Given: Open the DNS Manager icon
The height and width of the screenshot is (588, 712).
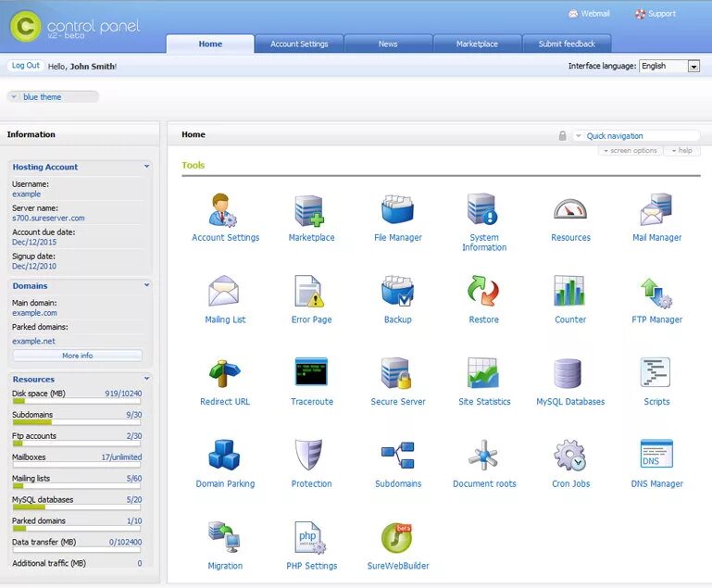Looking at the screenshot, I should coord(656,454).
